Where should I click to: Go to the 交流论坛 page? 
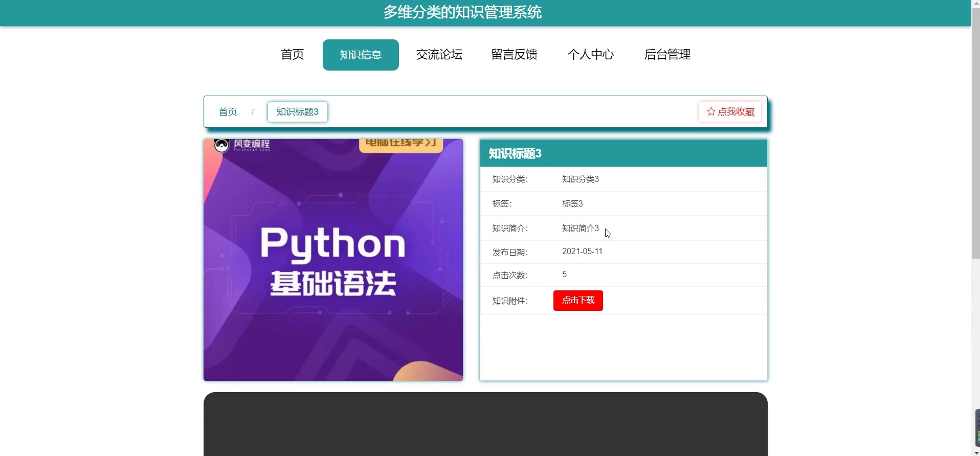(x=439, y=55)
